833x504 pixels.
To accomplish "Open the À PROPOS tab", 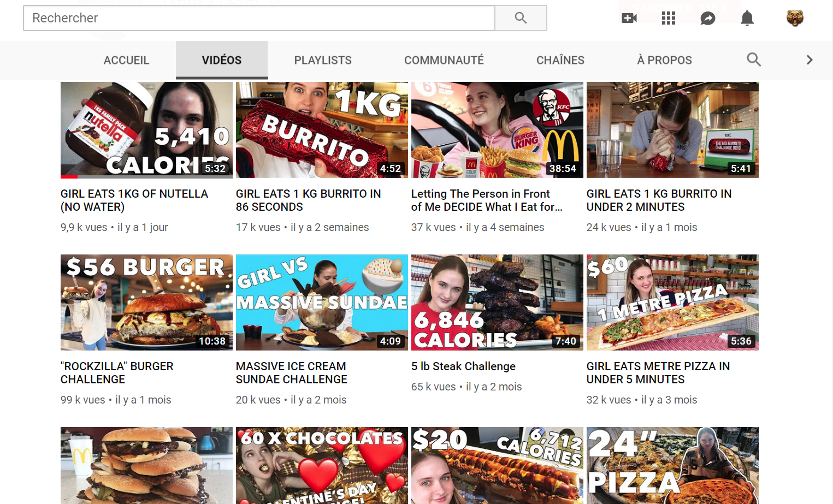I will (x=664, y=60).
